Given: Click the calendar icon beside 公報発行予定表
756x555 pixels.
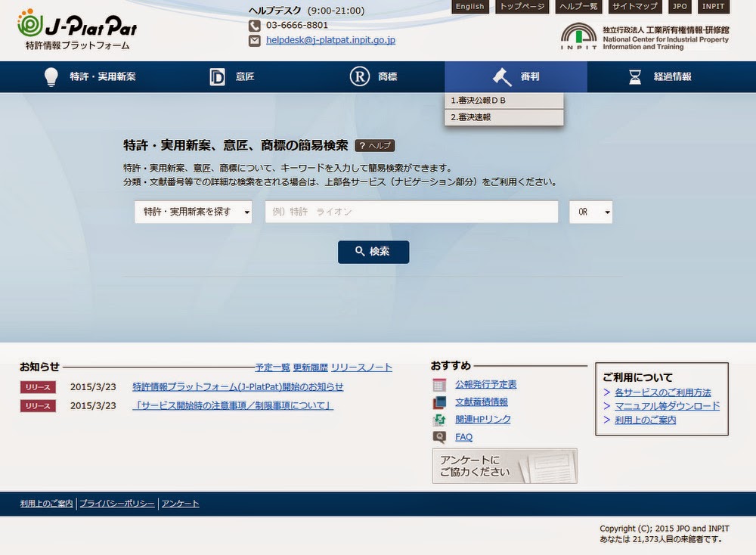Looking at the screenshot, I should tap(439, 385).
